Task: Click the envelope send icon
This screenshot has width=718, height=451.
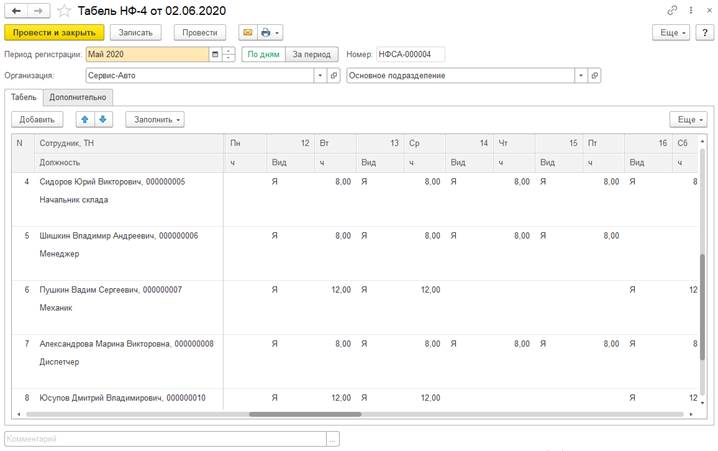Action: tap(247, 33)
